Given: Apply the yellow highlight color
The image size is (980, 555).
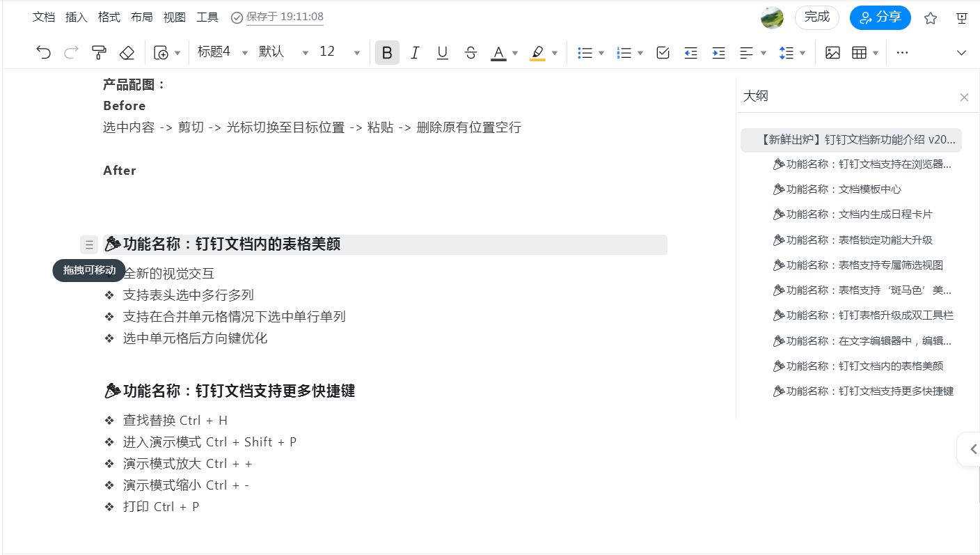Looking at the screenshot, I should [x=537, y=53].
